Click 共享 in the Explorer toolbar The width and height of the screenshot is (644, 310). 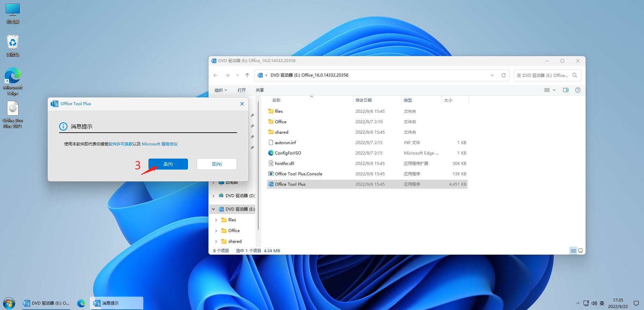click(x=260, y=90)
